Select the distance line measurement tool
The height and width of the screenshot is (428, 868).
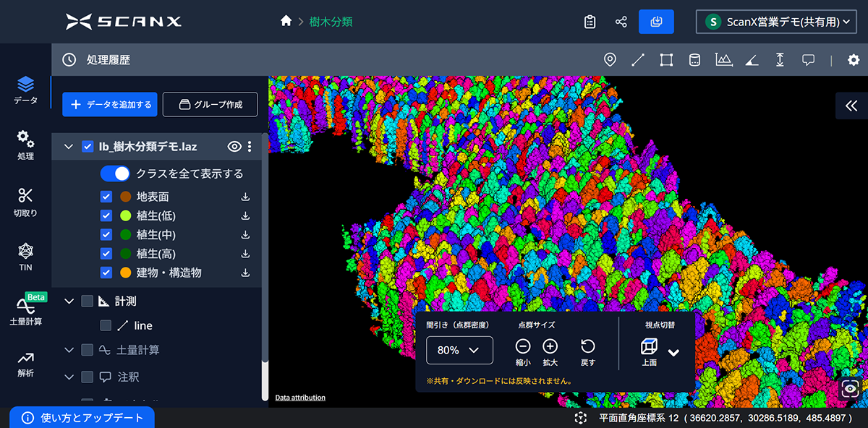tap(637, 60)
